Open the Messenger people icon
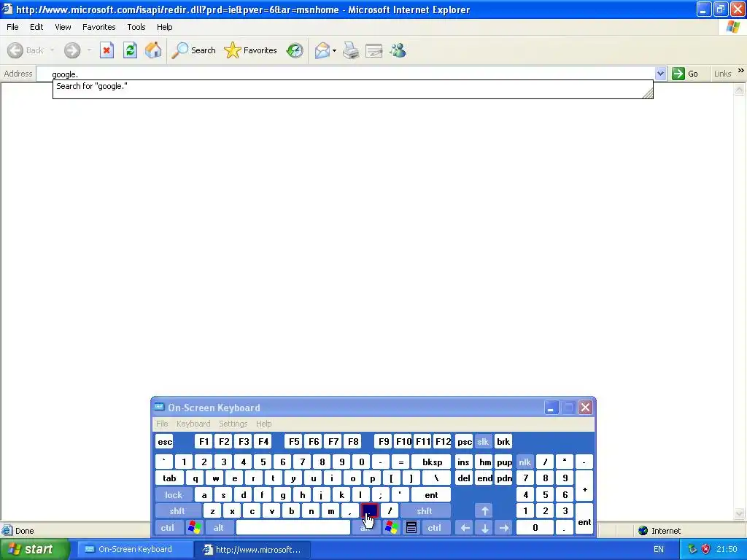 398,50
